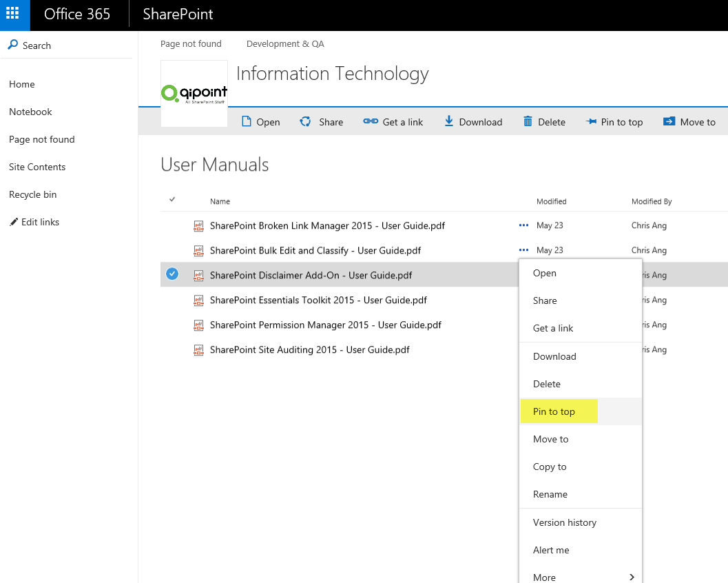Choose Rename in the context menu
Screen dimensions: 728x583
550,494
